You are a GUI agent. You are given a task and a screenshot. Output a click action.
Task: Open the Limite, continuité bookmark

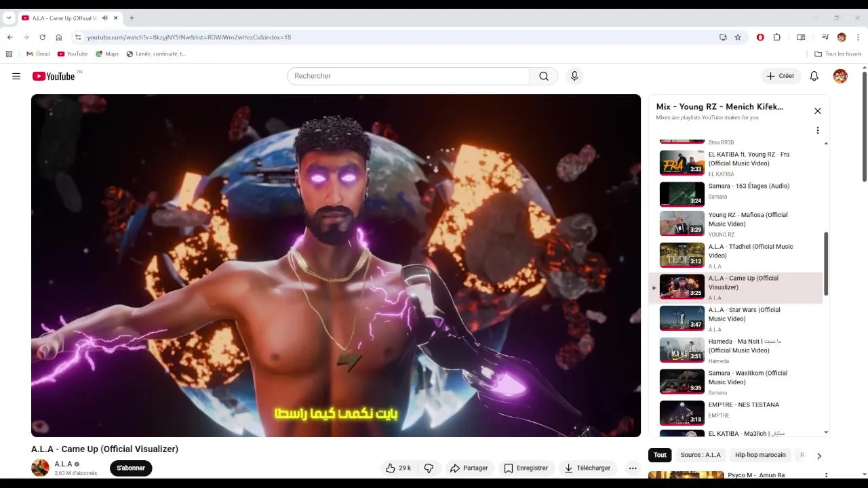pyautogui.click(x=156, y=54)
